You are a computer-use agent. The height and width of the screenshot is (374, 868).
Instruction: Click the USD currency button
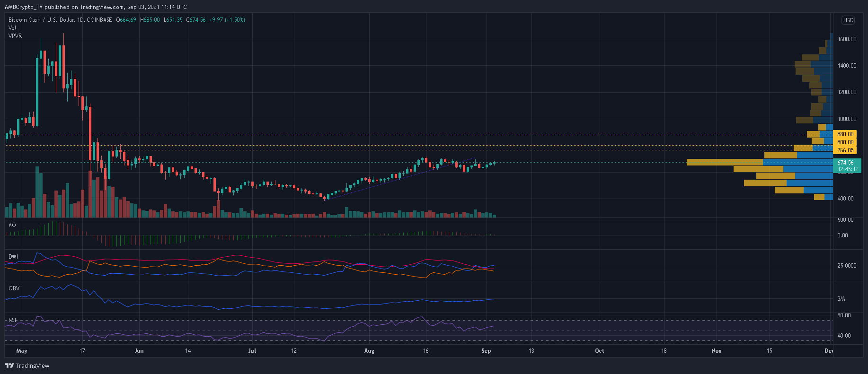848,20
